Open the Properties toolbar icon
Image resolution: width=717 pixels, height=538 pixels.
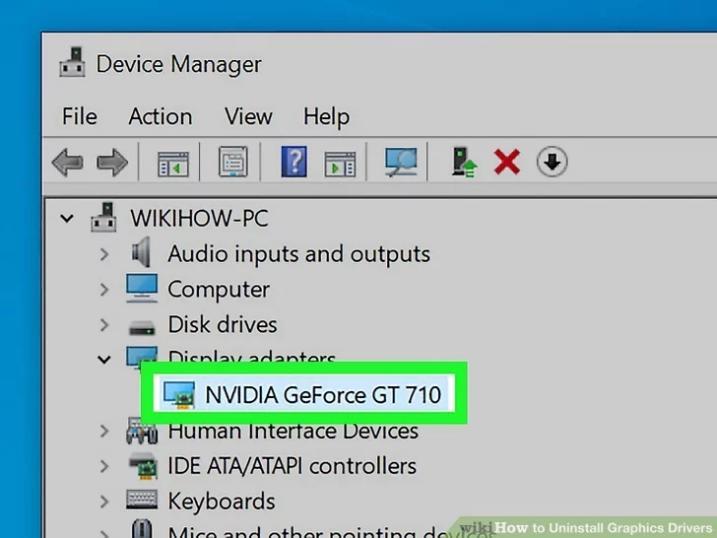tap(233, 162)
